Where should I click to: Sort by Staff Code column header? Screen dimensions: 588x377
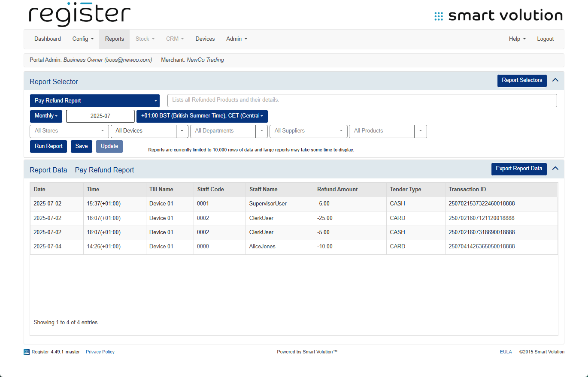[x=220, y=190]
